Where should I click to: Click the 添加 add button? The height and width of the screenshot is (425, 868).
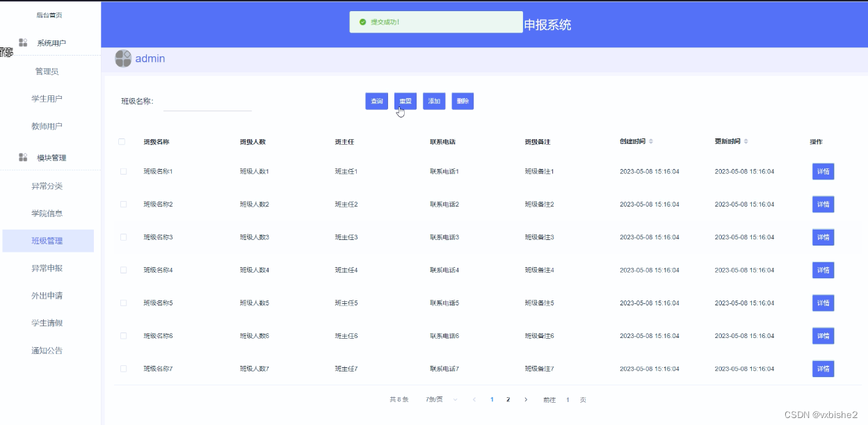tap(434, 101)
